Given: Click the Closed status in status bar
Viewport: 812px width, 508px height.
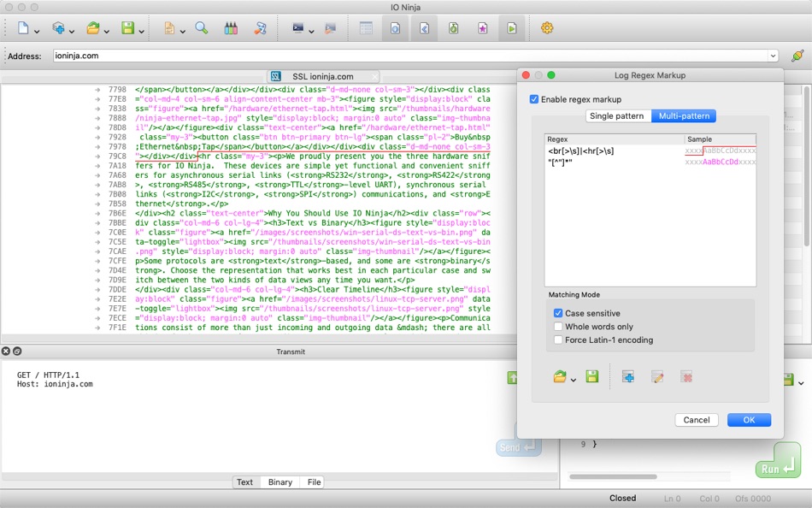Looking at the screenshot, I should pos(622,498).
